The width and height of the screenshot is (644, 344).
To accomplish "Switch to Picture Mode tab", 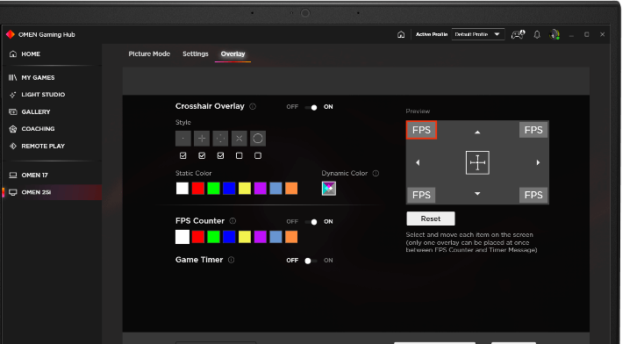I will (149, 54).
